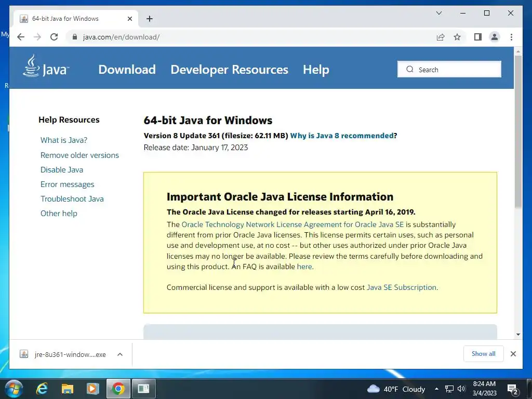Close the downloads bar

513,354
